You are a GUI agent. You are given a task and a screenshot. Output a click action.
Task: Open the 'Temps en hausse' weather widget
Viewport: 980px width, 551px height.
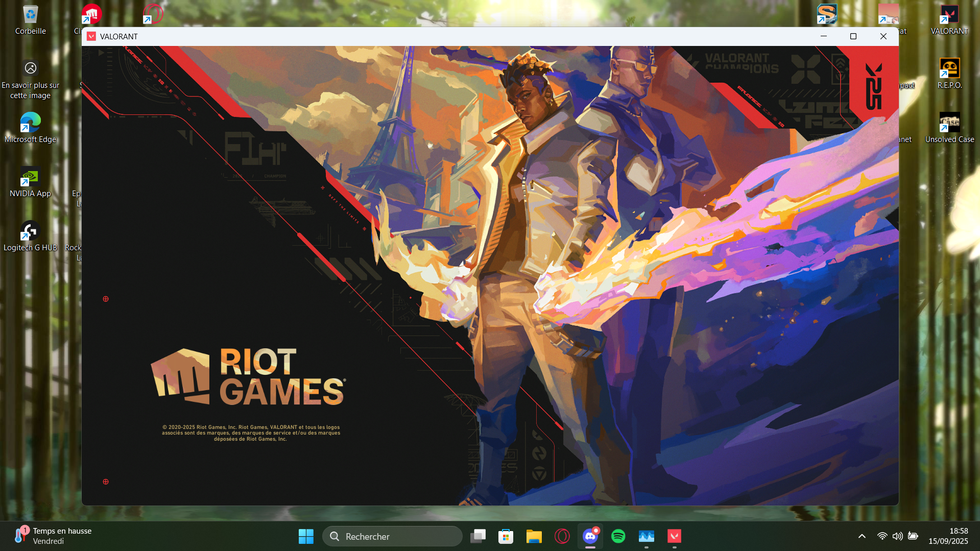[x=53, y=536]
